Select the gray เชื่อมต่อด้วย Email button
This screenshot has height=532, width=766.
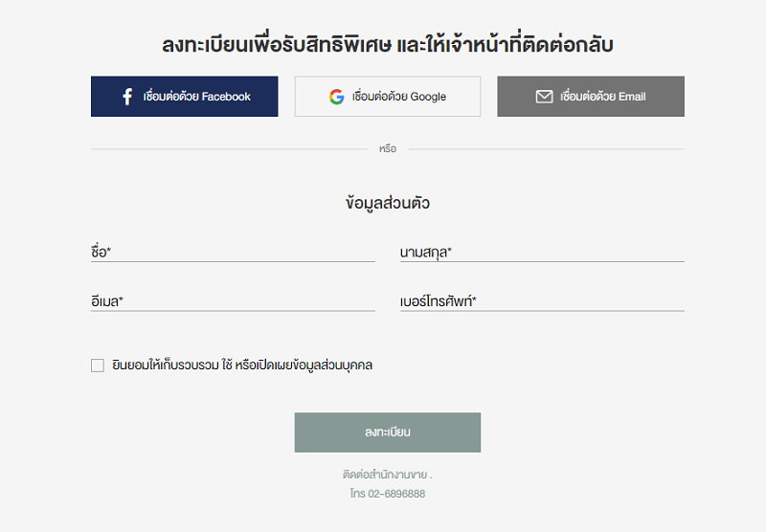click(591, 96)
